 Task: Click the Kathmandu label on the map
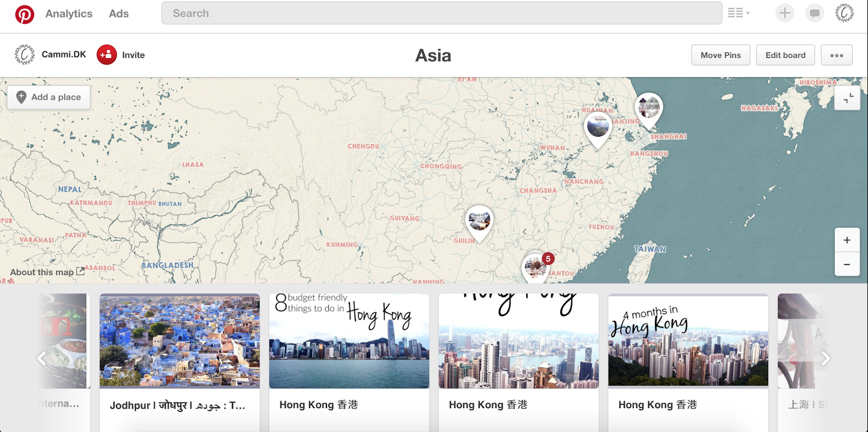click(x=91, y=203)
